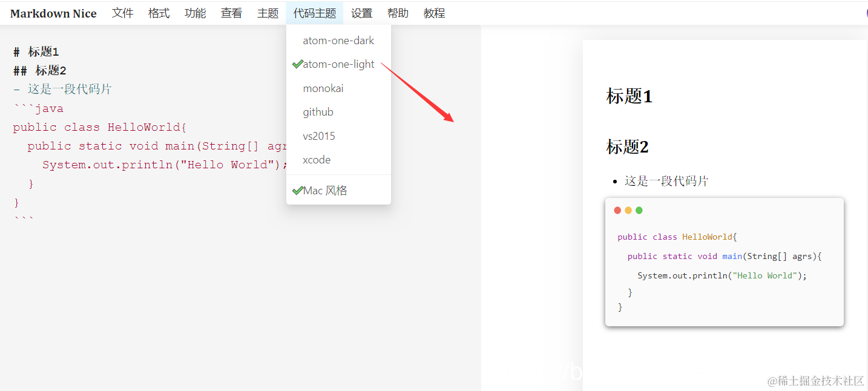Click the green checkmark beside Mac 风格

coord(297,190)
